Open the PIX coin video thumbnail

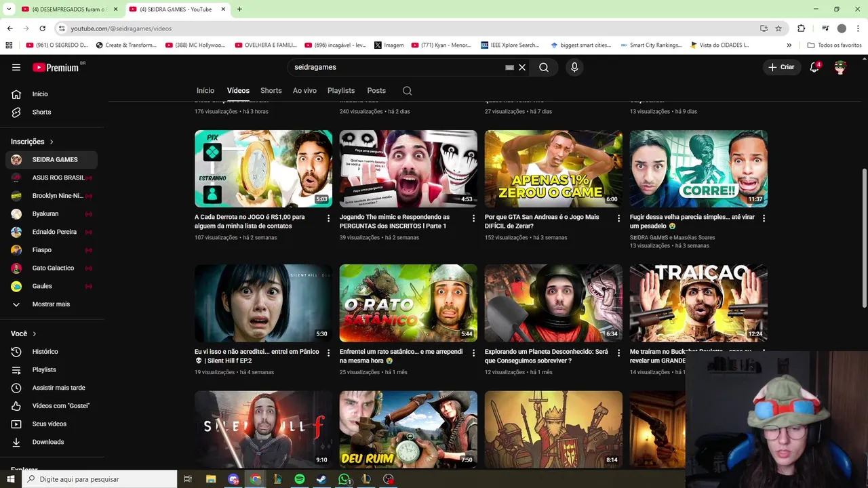click(x=263, y=169)
